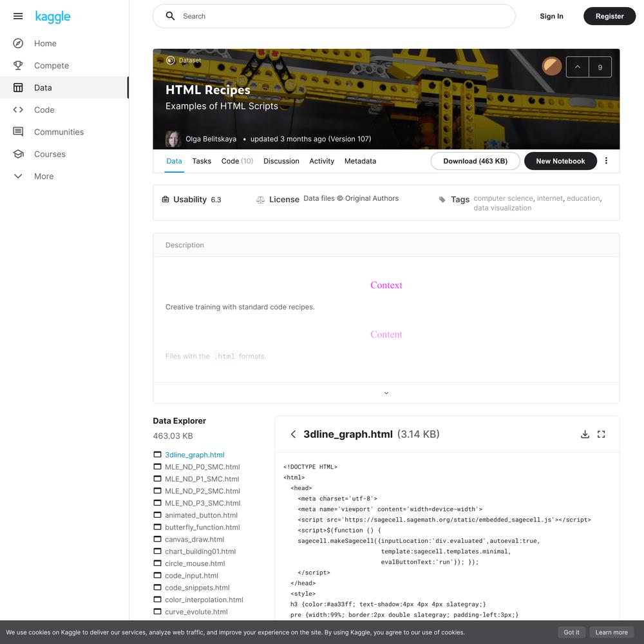Screen dimensions: 644x644
Task: Click the Search input field
Action: pyautogui.click(x=334, y=16)
